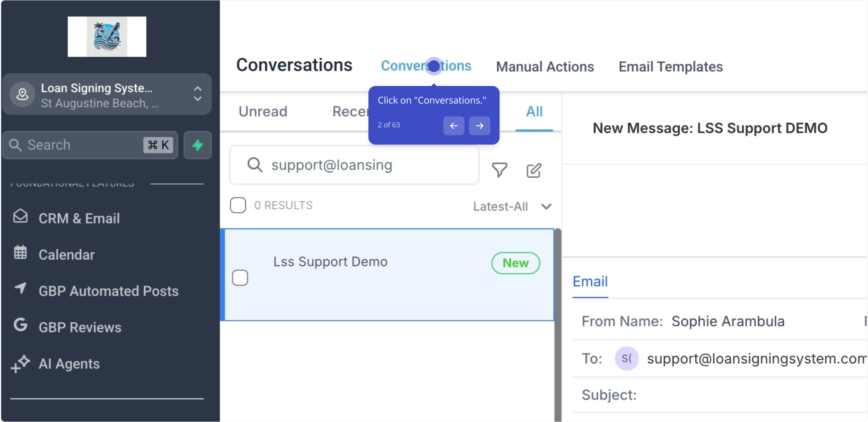This screenshot has width=868, height=422.
Task: Open the Email Templates tab
Action: click(x=671, y=67)
